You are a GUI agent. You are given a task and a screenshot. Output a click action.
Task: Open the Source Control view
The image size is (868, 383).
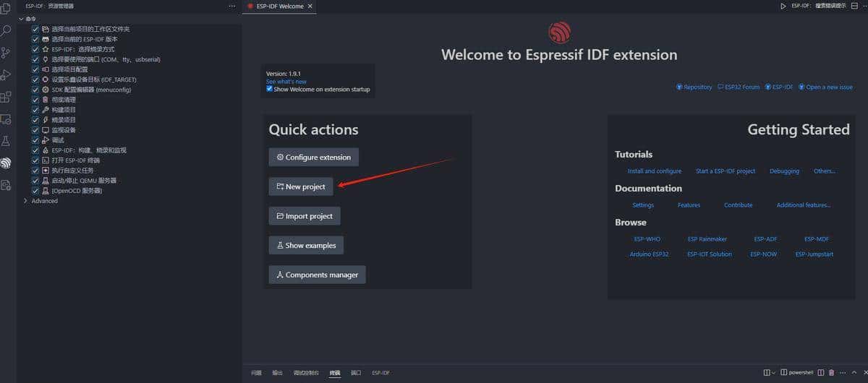tap(7, 53)
